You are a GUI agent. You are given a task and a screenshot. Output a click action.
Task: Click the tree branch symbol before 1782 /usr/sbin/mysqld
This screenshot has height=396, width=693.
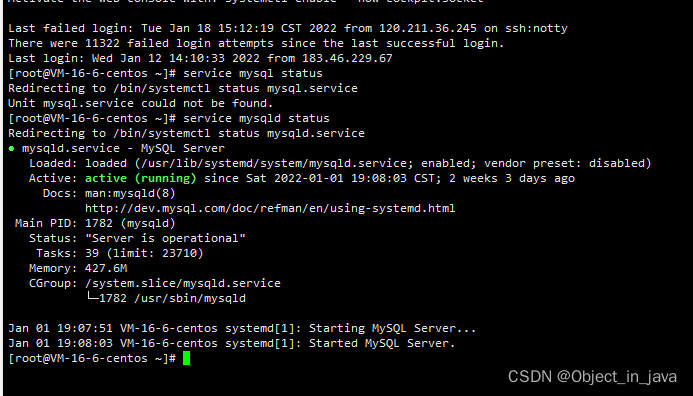tap(92, 297)
